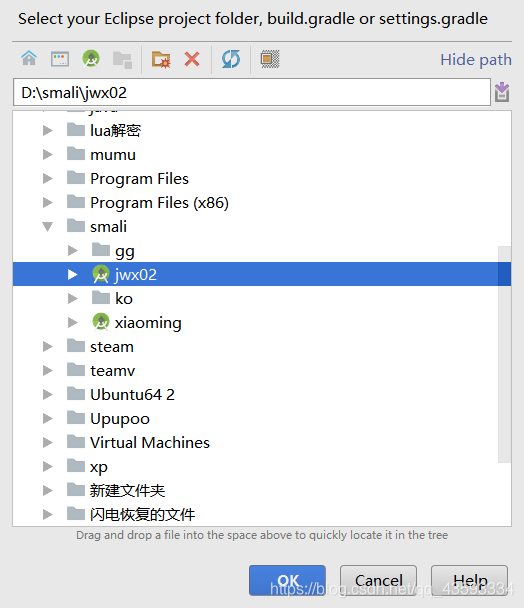This screenshot has width=524, height=608.
Task: Click the jwx02 Android project icon
Action: tap(101, 274)
